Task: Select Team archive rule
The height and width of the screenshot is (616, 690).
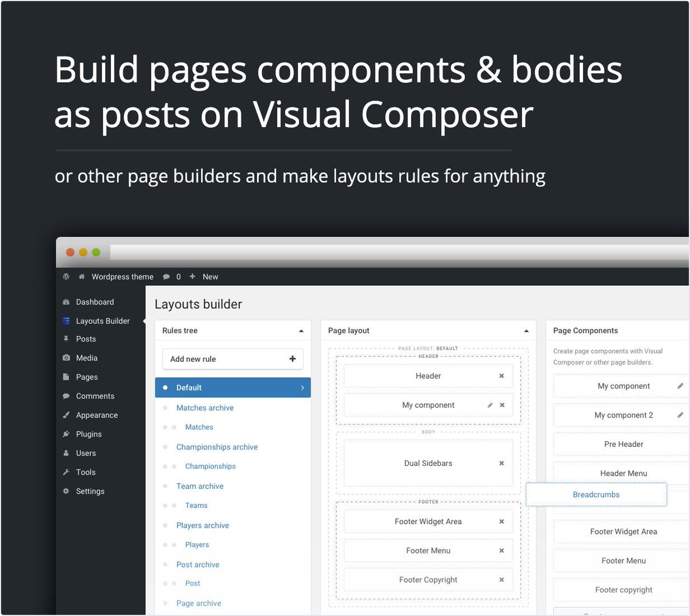Action: click(200, 486)
